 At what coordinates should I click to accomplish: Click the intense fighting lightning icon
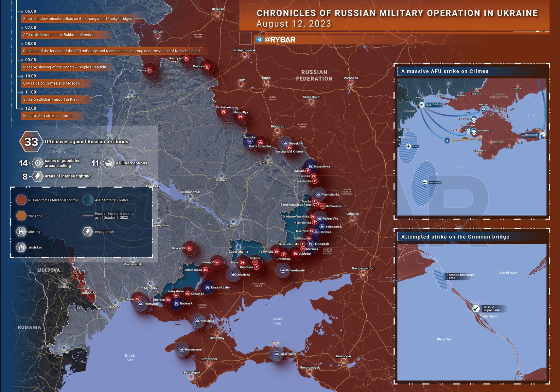tap(38, 176)
